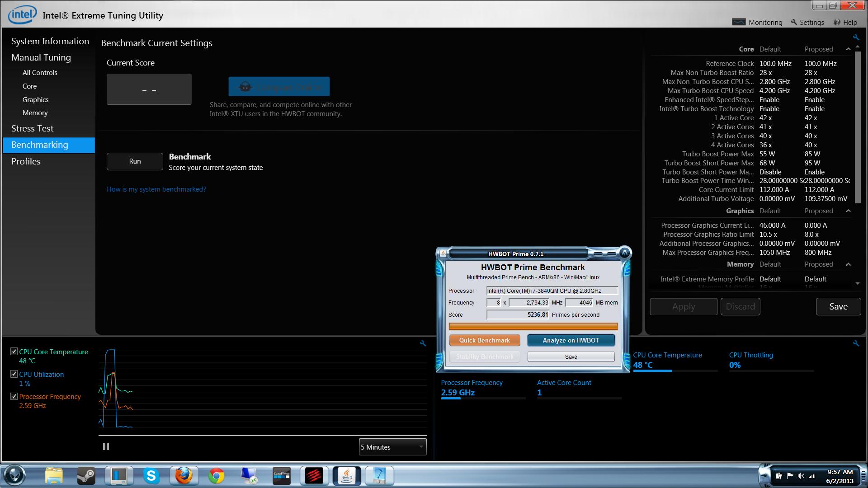
Task: Close the HWBOT Prime window
Action: pos(624,253)
